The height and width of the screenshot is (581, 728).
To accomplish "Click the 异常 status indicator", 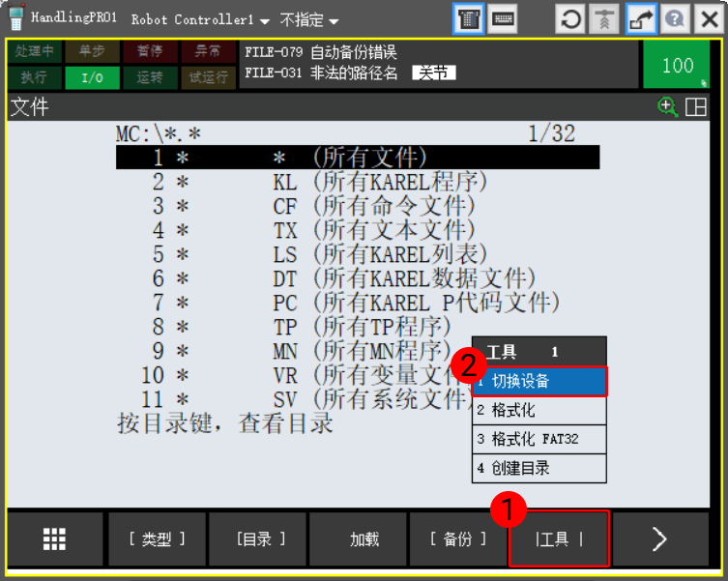I will [x=208, y=51].
